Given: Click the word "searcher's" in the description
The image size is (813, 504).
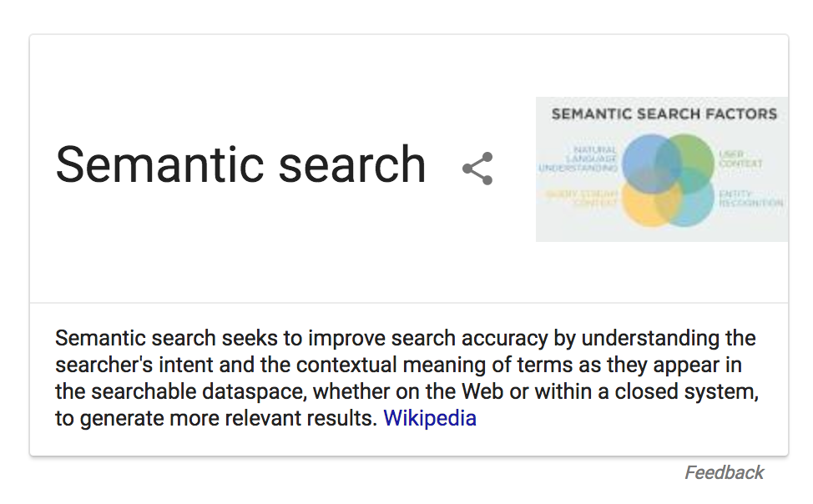Looking at the screenshot, I should [x=104, y=365].
